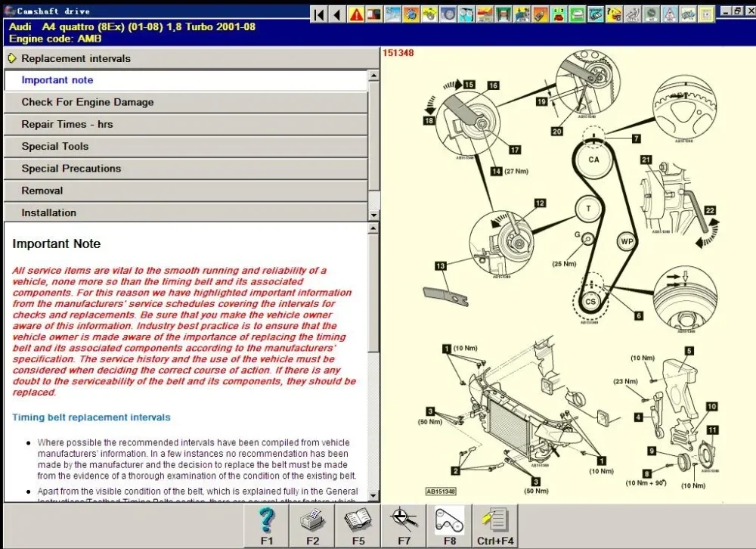Open the F5 manual book icon
The height and width of the screenshot is (549, 756).
pyautogui.click(x=358, y=525)
